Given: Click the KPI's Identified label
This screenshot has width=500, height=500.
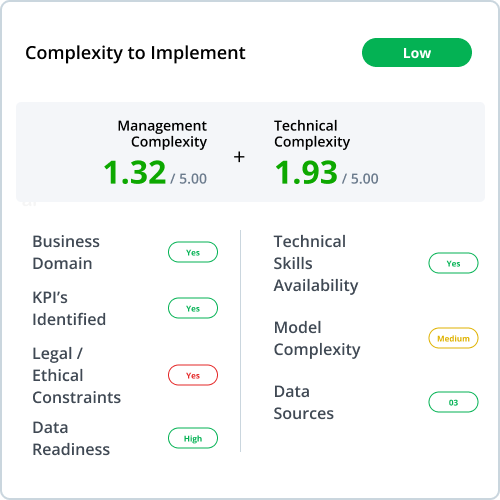Looking at the screenshot, I should coord(69,308).
